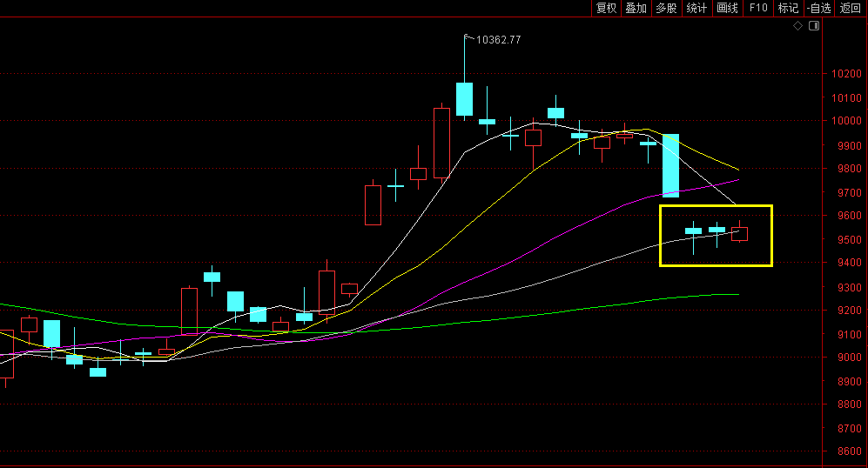Viewport: 868px width, 468px height.
Task: Click the 9600 price axis label
Action: coord(849,216)
